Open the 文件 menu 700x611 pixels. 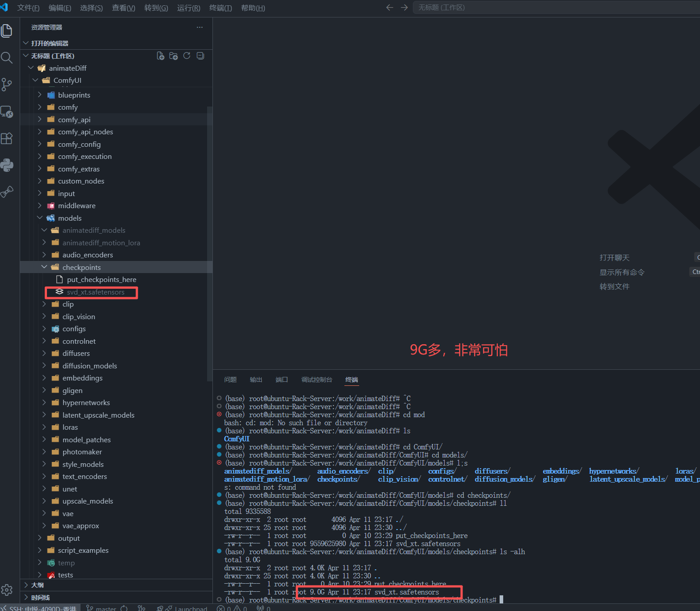[28, 8]
